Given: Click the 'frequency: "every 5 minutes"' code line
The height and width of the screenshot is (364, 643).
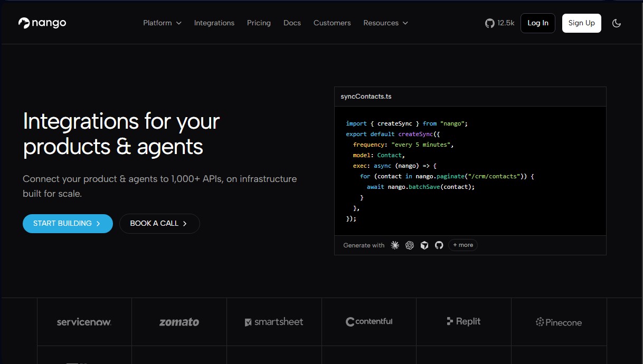Looking at the screenshot, I should [x=403, y=145].
